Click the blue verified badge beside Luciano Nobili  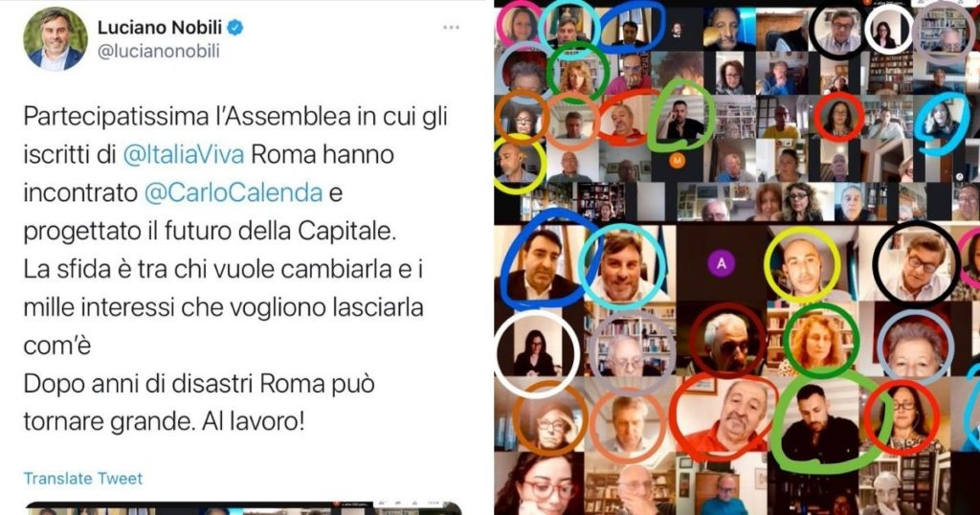(x=235, y=28)
